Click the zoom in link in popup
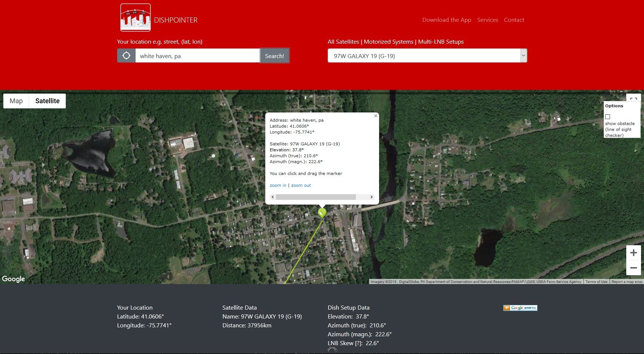The width and height of the screenshot is (644, 354). (278, 185)
